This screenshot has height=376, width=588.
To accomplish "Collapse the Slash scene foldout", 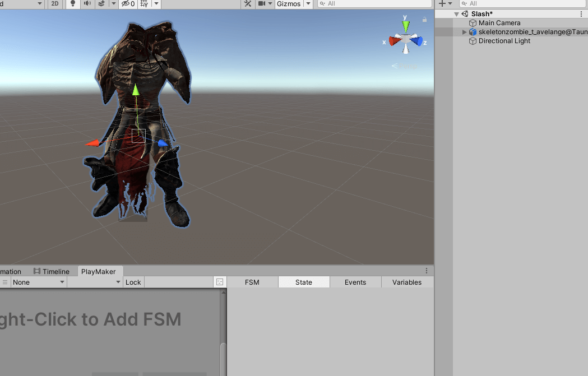I will 456,14.
